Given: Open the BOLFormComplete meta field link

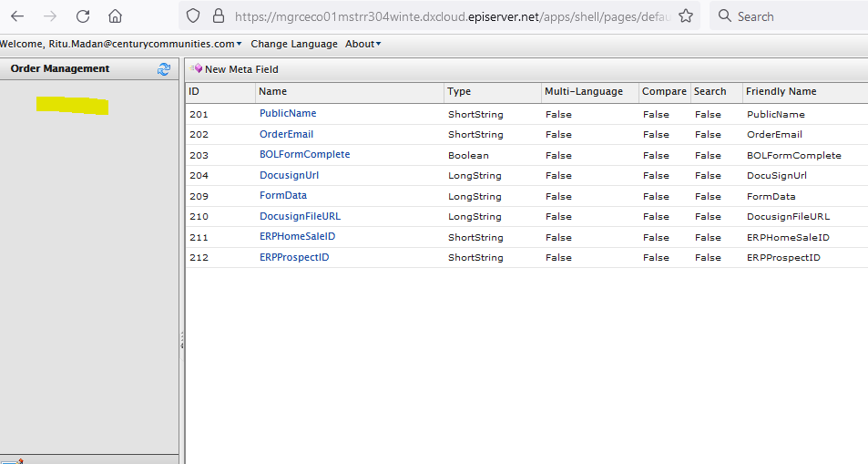Looking at the screenshot, I should (304, 155).
